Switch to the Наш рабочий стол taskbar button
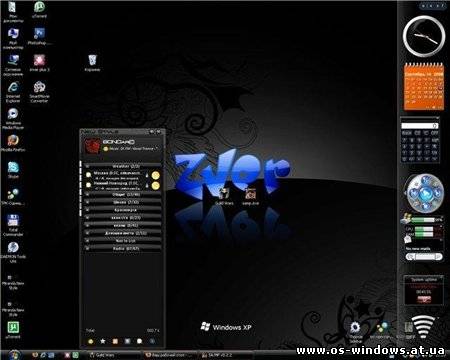The height and width of the screenshot is (360, 450). [171, 355]
